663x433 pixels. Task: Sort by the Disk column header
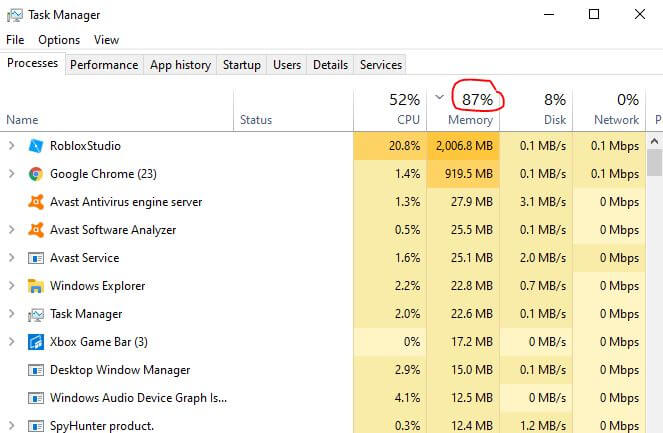(536, 110)
